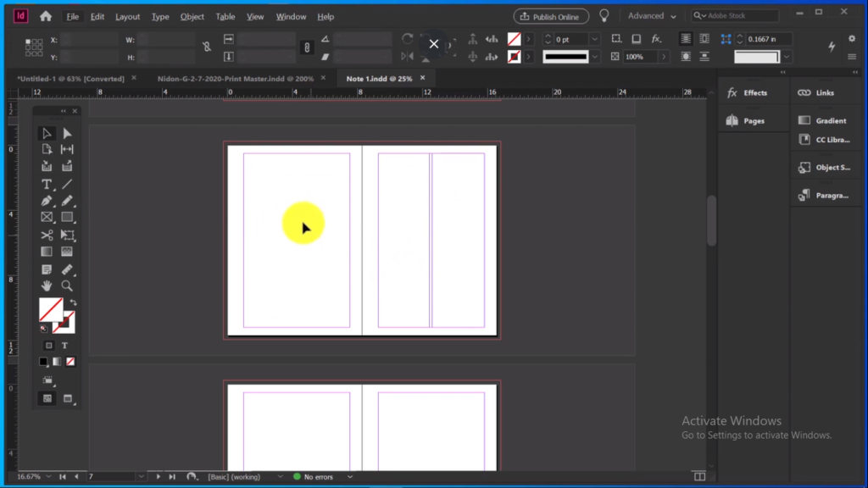Choose the Free Transform tool

[67, 236]
